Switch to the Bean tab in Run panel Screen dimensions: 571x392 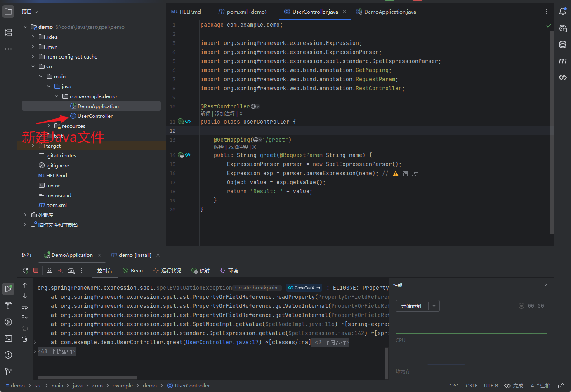[133, 271]
